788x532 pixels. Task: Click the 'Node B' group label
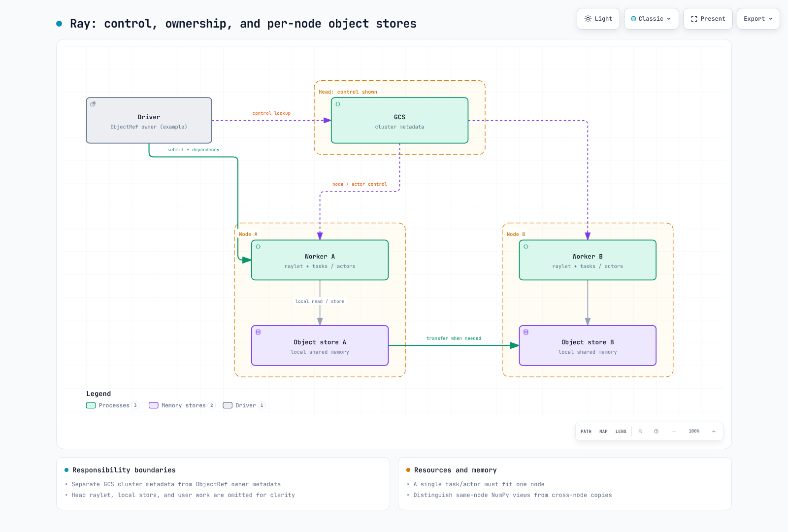click(516, 234)
